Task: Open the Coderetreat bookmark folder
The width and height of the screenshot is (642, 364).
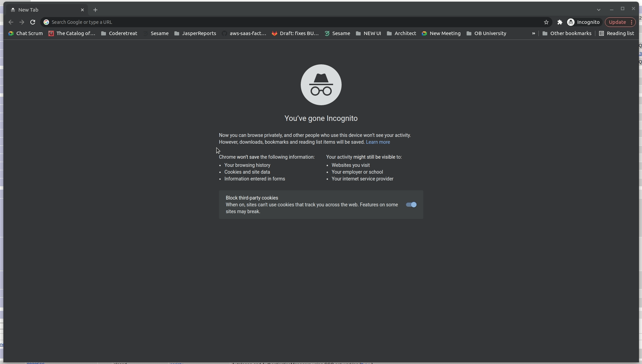Action: point(119,33)
